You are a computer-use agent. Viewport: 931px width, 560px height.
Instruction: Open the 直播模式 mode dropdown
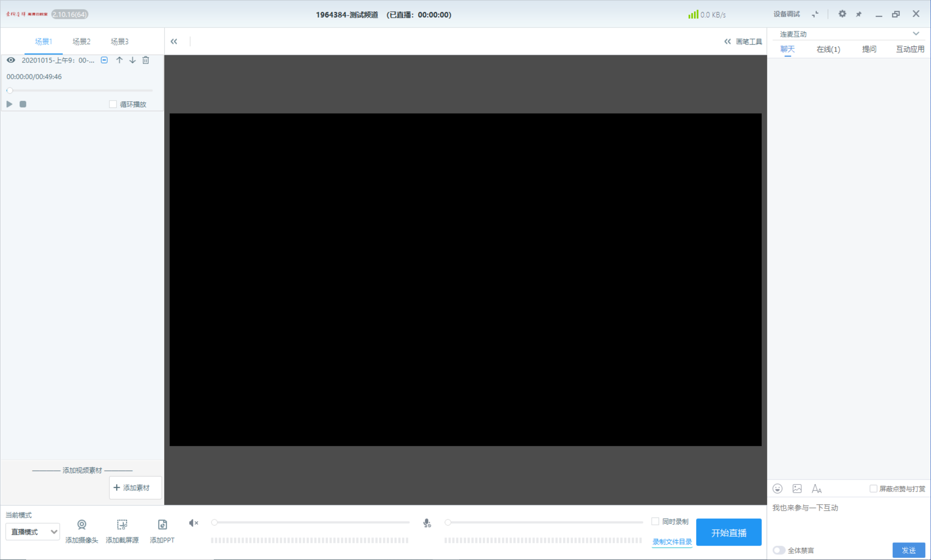32,532
